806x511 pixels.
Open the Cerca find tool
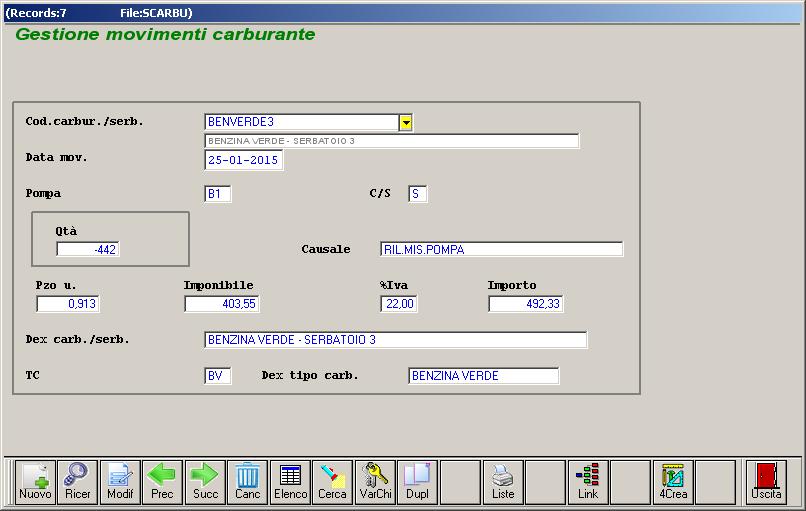(333, 482)
